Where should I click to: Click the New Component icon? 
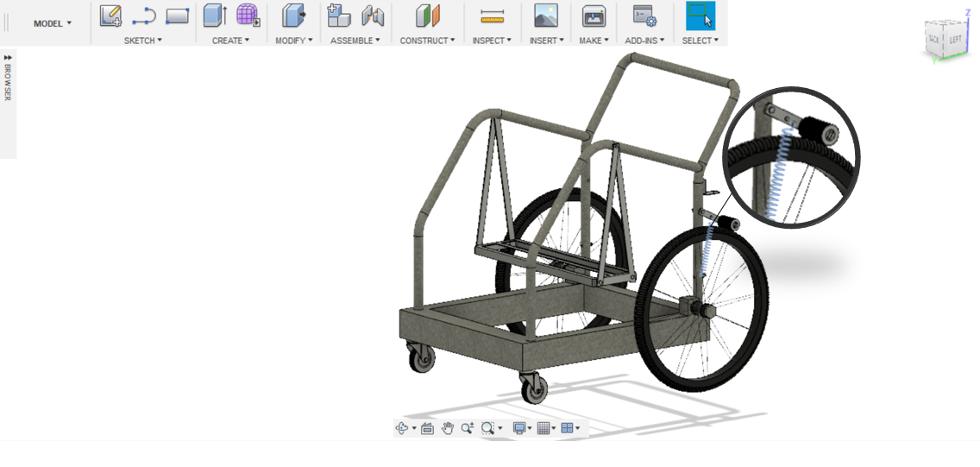(339, 16)
